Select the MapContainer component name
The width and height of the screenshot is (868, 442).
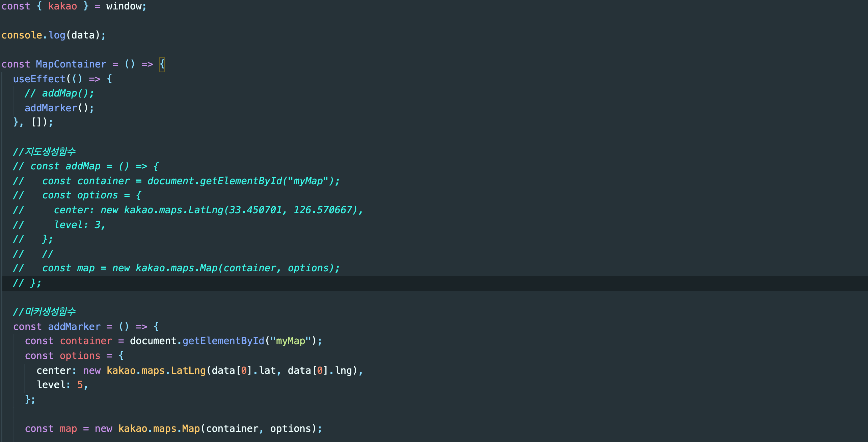click(71, 64)
